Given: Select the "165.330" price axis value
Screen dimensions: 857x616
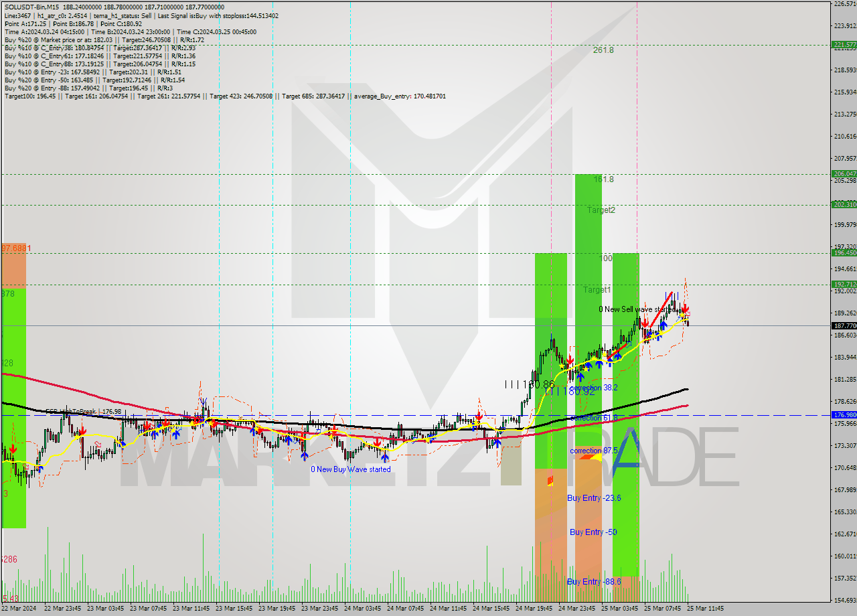Looking at the screenshot, I should [845, 512].
